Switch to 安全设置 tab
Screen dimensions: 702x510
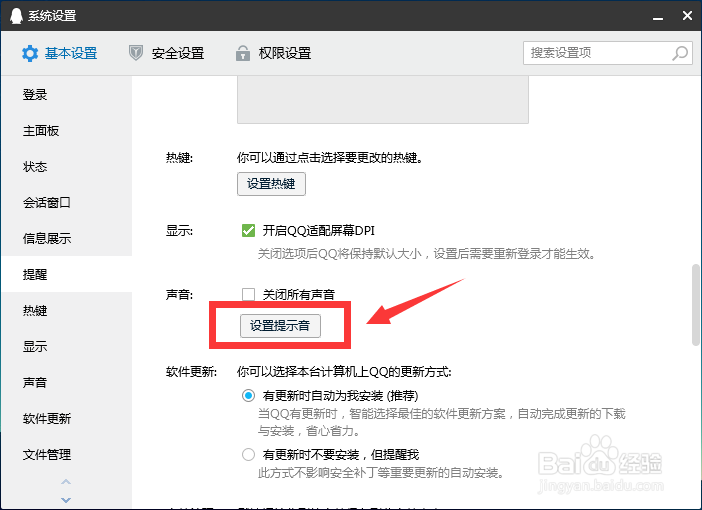167,53
